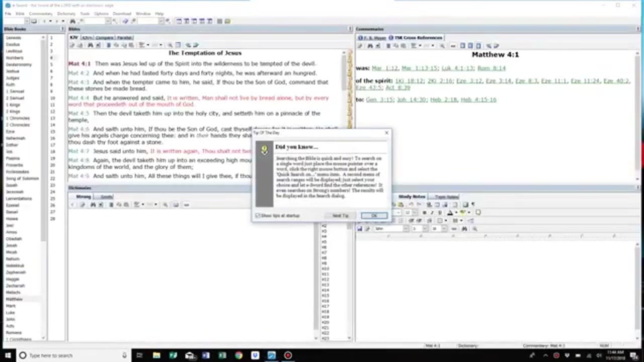Select Matthew in the Bible Books list
This screenshot has width=644, height=362.
coord(14,299)
